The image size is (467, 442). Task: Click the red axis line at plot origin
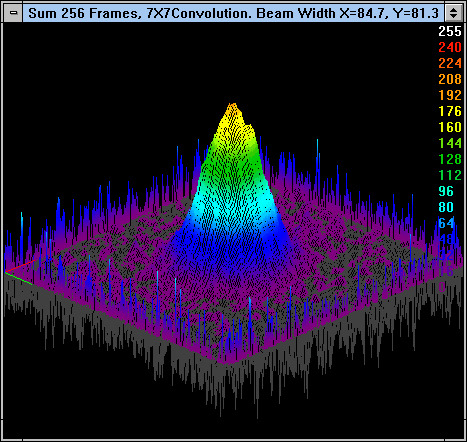(x=19, y=266)
